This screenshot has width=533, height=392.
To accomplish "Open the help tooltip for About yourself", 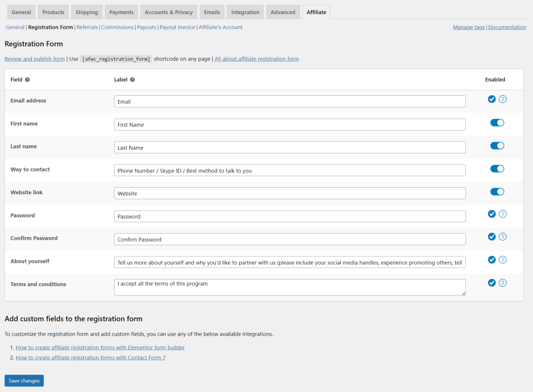I will click(503, 260).
